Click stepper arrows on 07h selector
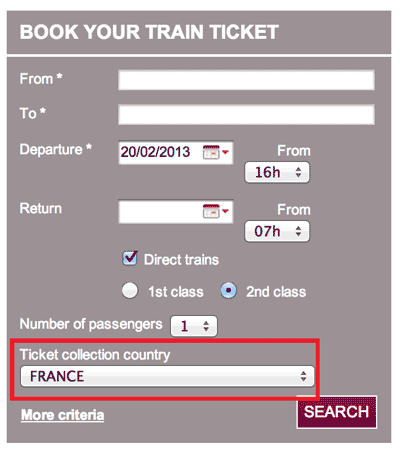The height and width of the screenshot is (449, 400). 298,231
